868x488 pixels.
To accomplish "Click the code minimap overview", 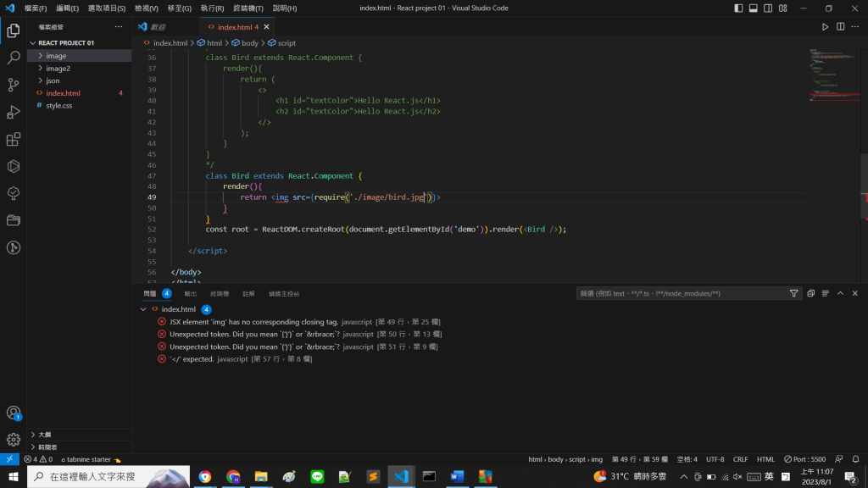I will [x=834, y=77].
